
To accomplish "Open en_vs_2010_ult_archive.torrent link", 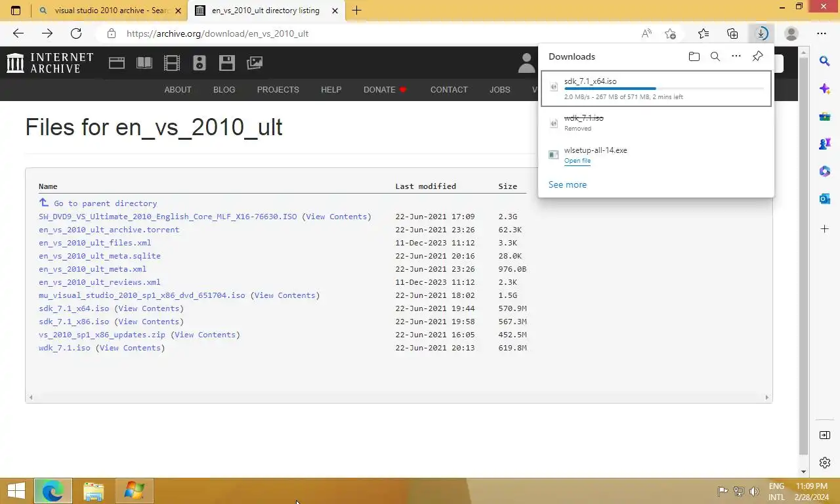I will coord(109,230).
